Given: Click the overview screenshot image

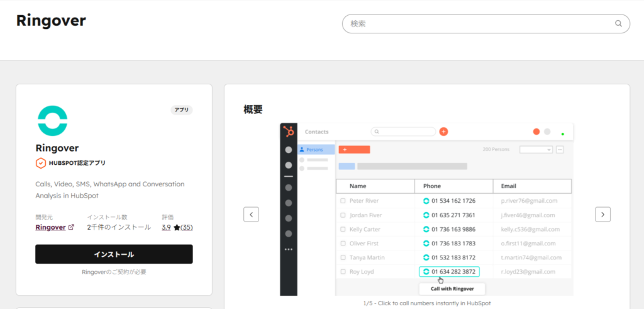Looking at the screenshot, I should pyautogui.click(x=427, y=209).
